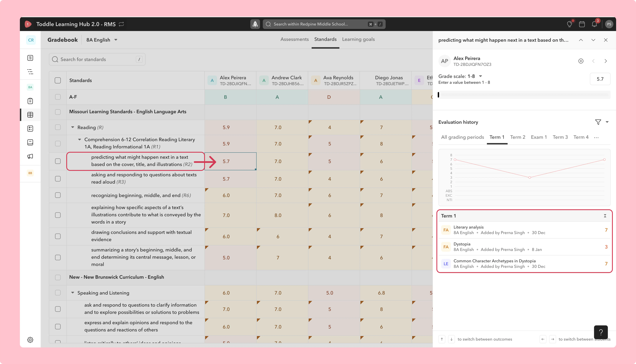The width and height of the screenshot is (636, 364).
Task: Open the clipboard icon in sidebar
Action: 30,101
